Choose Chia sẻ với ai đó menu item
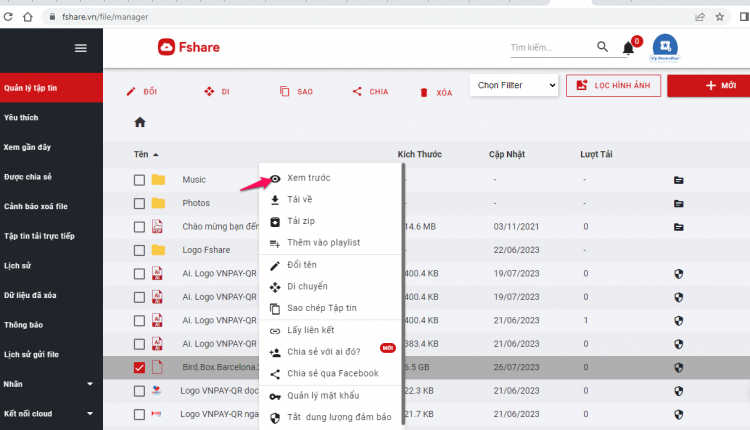750x430 pixels. pos(331,352)
